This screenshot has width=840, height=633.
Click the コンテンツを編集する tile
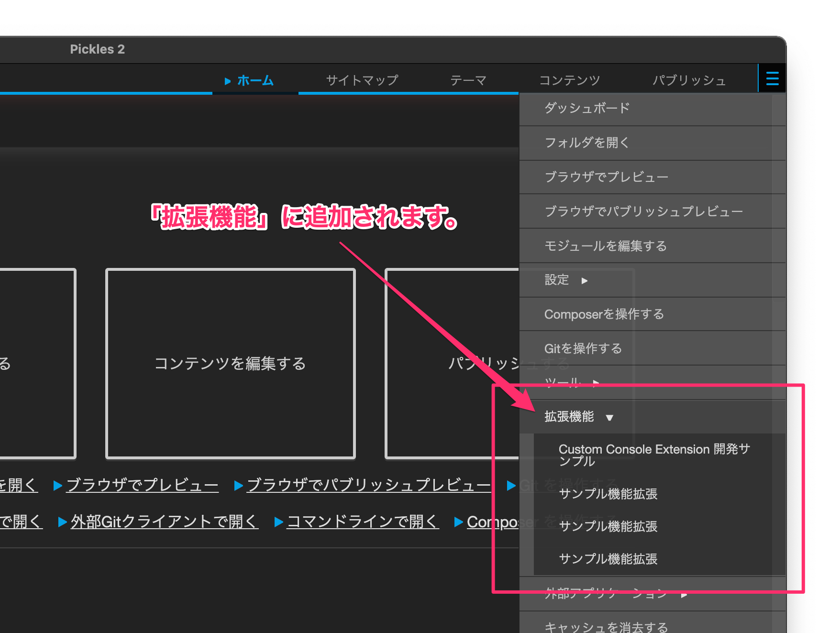coord(231,364)
